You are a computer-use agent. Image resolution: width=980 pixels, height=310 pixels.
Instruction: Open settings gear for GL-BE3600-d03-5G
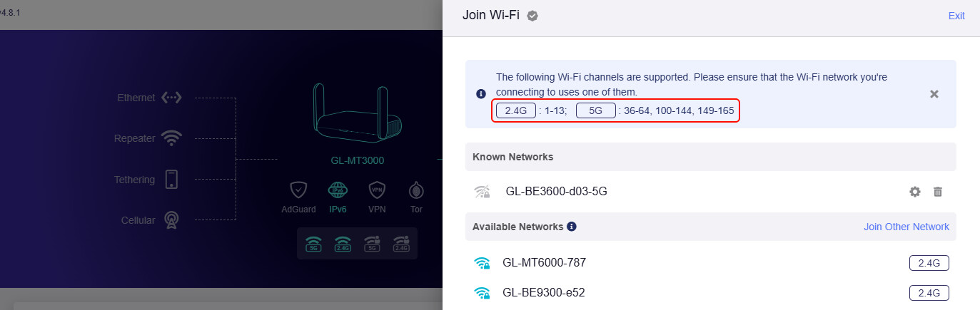[x=914, y=191]
